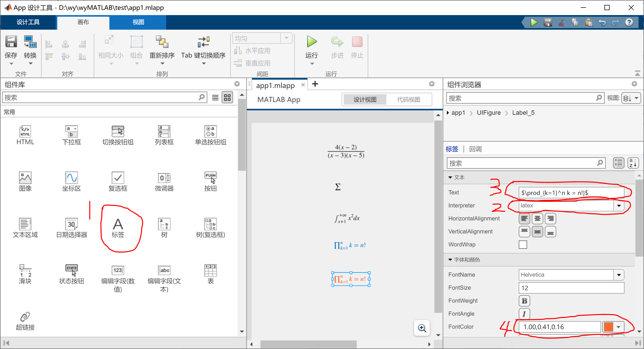Toggle the WordWrap checkbox
644x349 pixels.
tap(523, 244)
